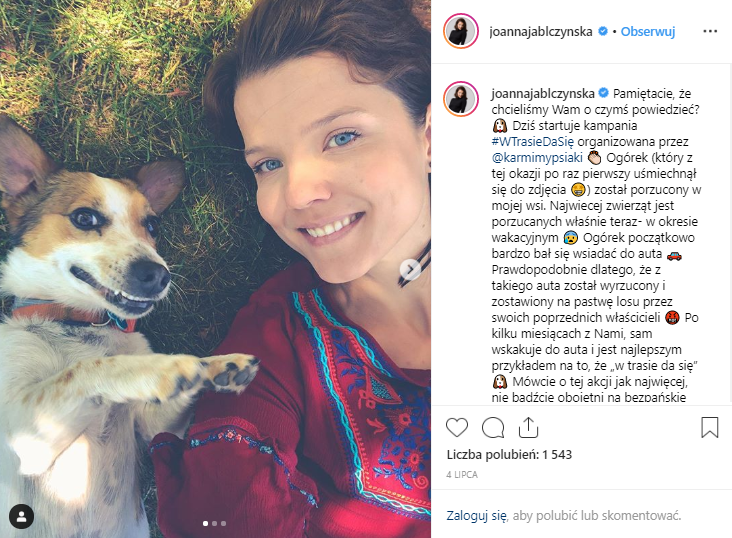The height and width of the screenshot is (538, 732).
Task: Open the three-dot more options menu
Action: point(710,31)
